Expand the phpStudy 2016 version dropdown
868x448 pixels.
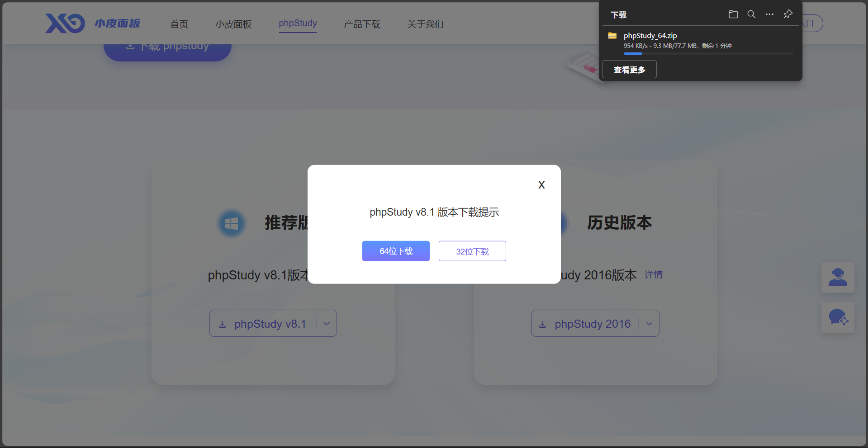pyautogui.click(x=649, y=323)
